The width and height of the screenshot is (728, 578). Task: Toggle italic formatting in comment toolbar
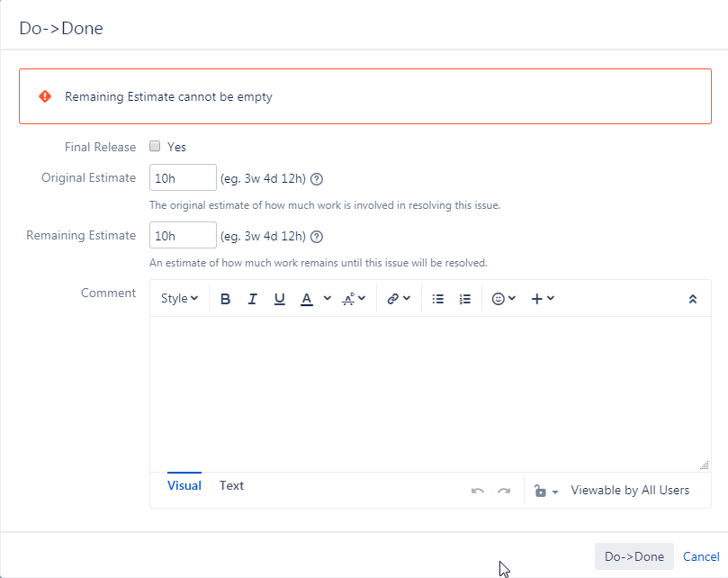[252, 299]
